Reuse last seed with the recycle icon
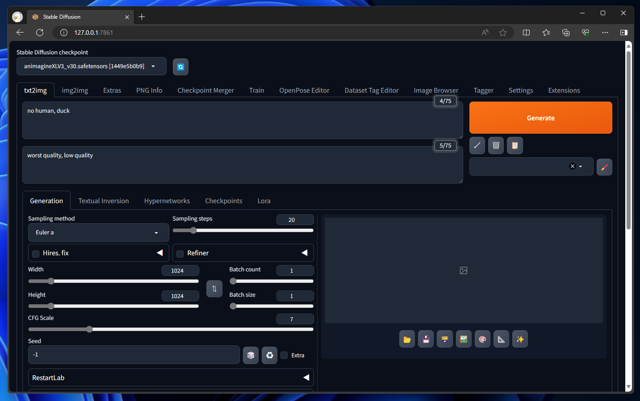 [x=269, y=355]
